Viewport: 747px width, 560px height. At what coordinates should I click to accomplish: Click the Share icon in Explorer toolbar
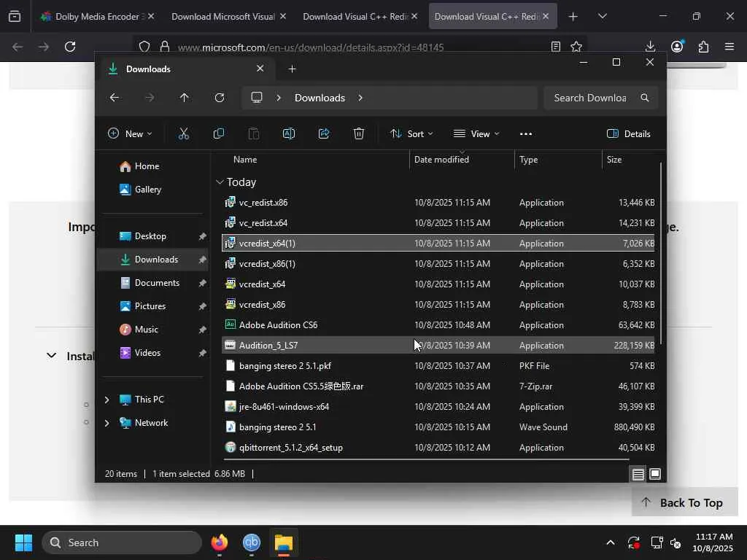pyautogui.click(x=324, y=134)
